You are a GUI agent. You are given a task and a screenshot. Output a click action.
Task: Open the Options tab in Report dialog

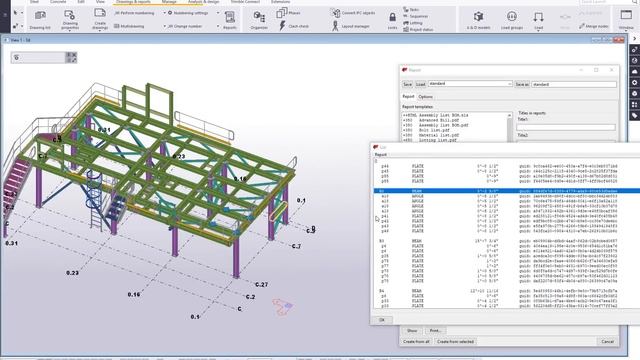click(425, 97)
